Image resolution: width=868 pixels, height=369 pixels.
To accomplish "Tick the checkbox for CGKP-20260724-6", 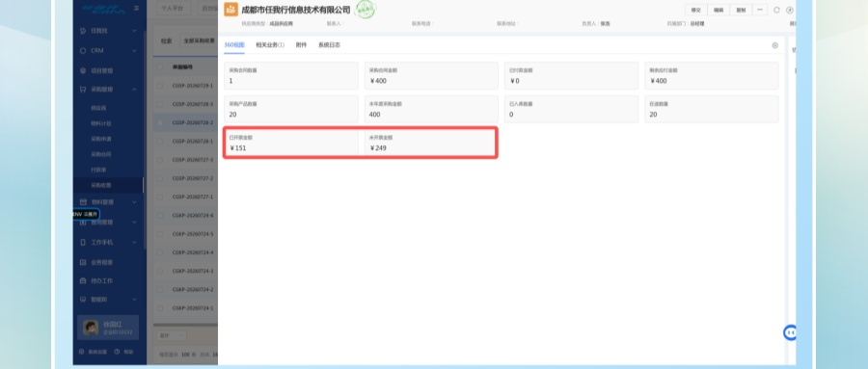I will click(160, 215).
